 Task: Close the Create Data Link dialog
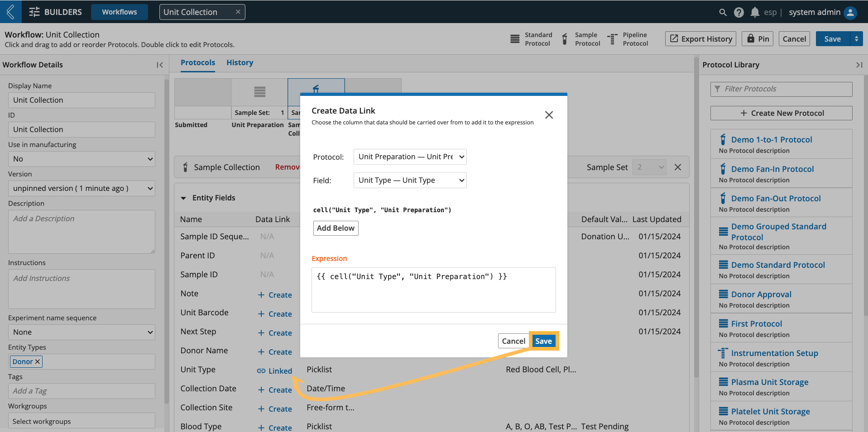coord(549,115)
